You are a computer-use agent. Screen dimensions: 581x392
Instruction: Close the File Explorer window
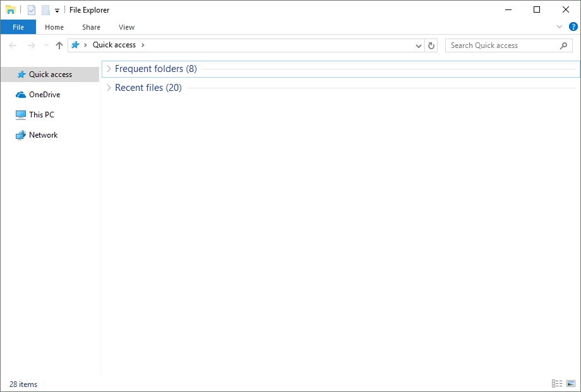(566, 9)
